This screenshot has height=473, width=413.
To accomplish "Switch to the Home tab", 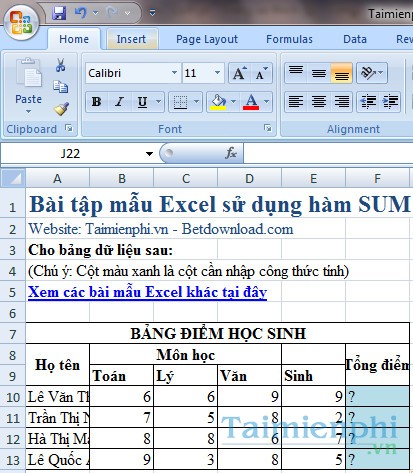I will tap(74, 39).
